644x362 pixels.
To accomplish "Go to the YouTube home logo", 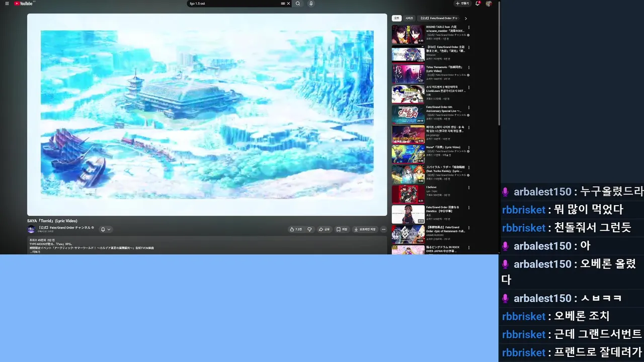I will [x=24, y=4].
